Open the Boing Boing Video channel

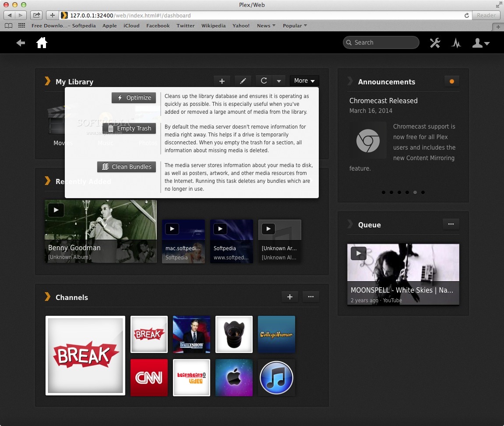(x=191, y=377)
